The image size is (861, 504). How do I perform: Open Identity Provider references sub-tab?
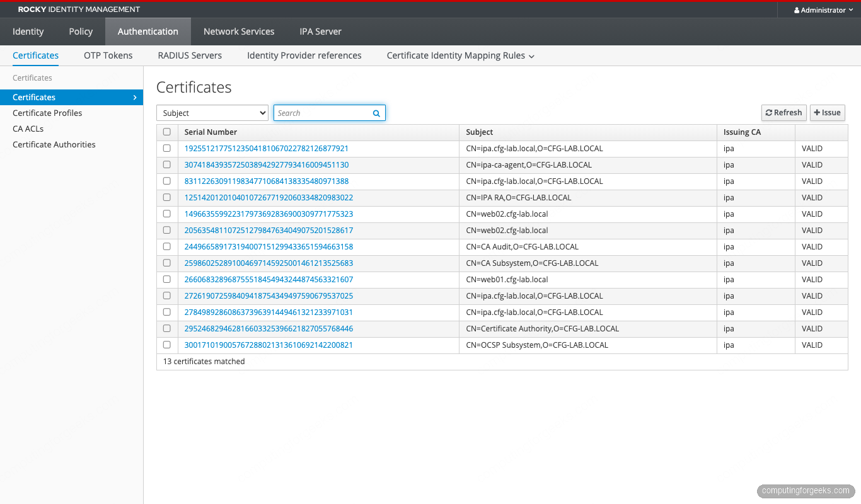(304, 55)
